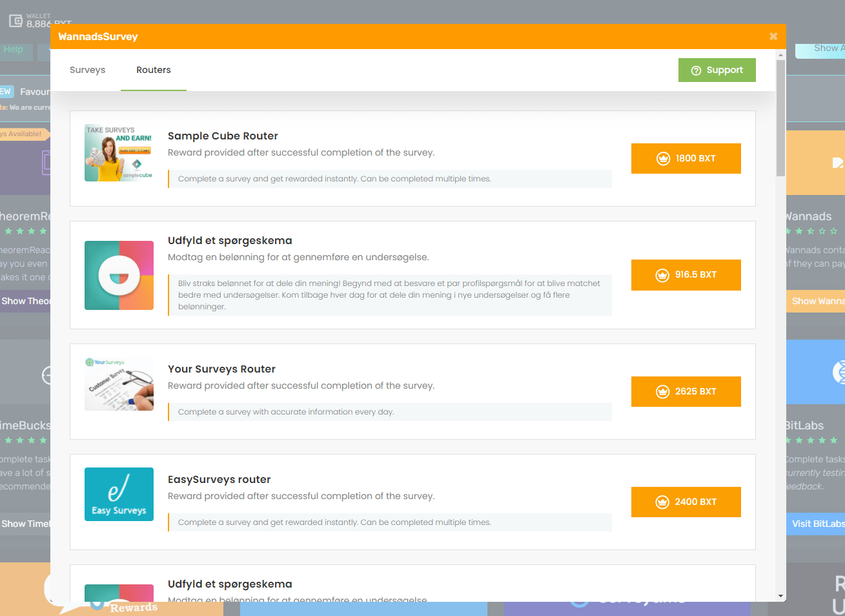Click the dialog scrollbar thumb
Screen dimensions: 845x616
780,118
